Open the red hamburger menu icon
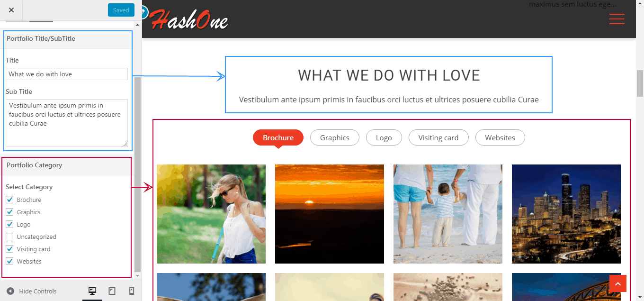This screenshot has height=301, width=644. point(617,19)
